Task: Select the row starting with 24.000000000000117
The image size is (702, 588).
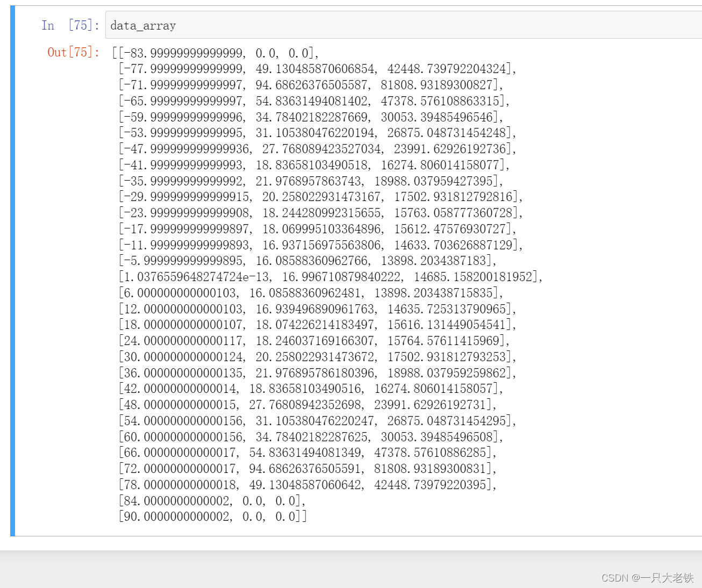Action: 314,341
